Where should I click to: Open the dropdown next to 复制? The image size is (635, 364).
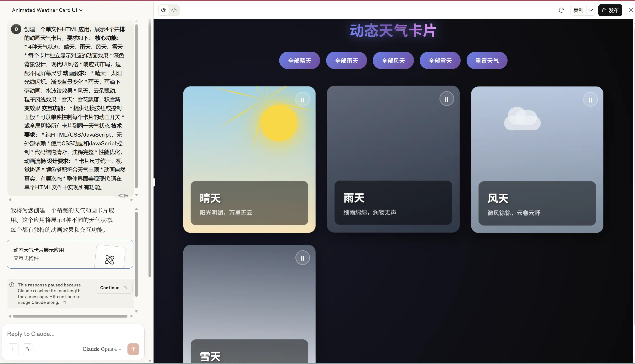(x=591, y=10)
